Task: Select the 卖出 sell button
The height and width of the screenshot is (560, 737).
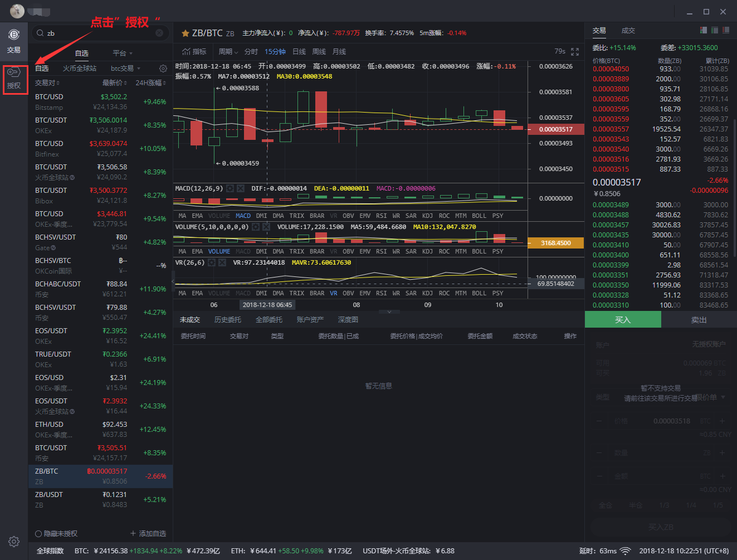Action: pyautogui.click(x=699, y=319)
